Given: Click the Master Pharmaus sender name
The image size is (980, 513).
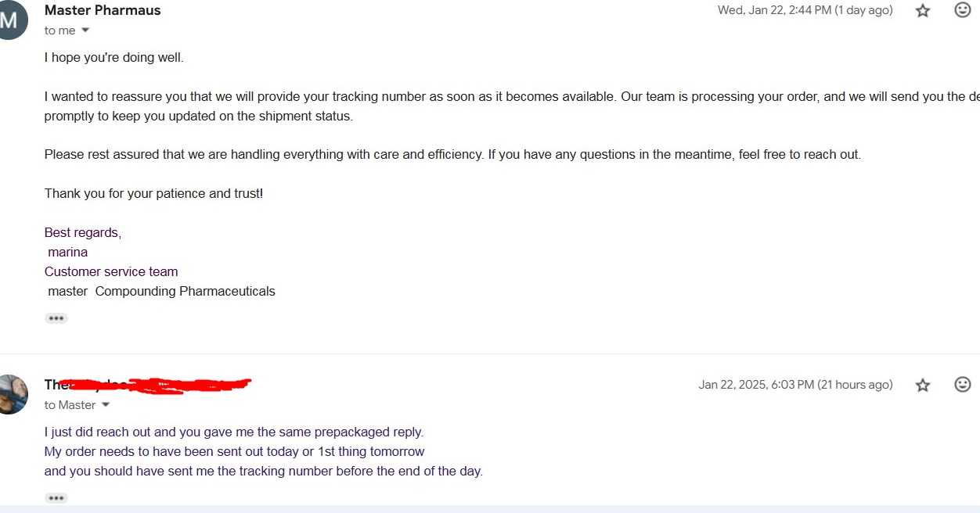Looking at the screenshot, I should point(103,10).
